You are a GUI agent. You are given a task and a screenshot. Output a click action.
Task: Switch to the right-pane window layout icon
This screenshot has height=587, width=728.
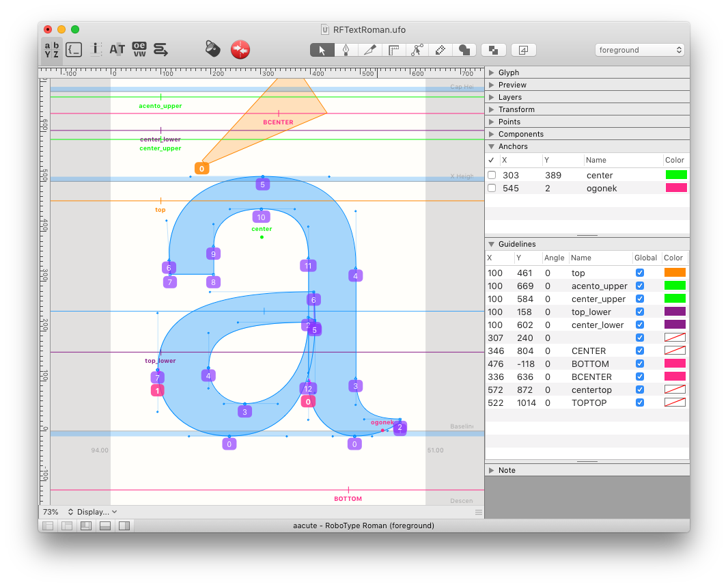[124, 525]
